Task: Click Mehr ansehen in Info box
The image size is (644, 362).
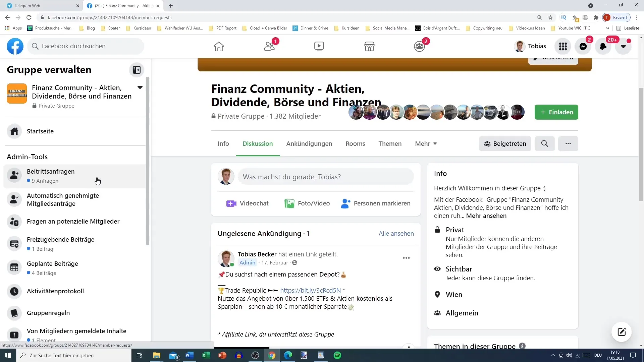Action: coord(486,216)
